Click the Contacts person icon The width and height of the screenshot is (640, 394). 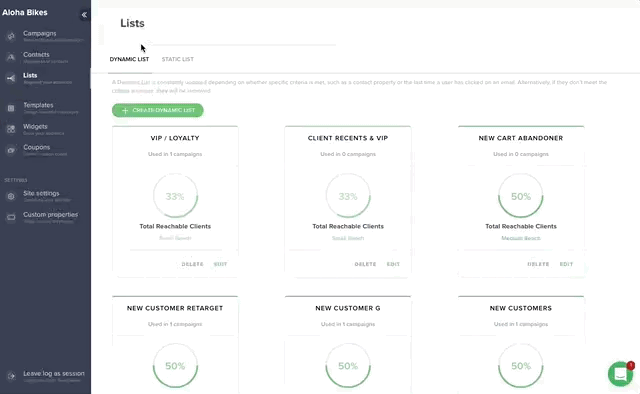coord(11,58)
